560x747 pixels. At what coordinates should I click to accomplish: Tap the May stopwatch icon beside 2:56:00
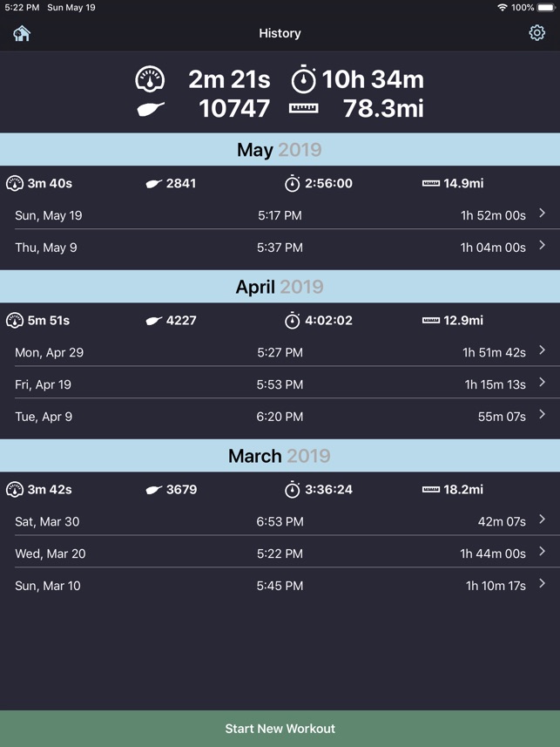[x=293, y=183]
